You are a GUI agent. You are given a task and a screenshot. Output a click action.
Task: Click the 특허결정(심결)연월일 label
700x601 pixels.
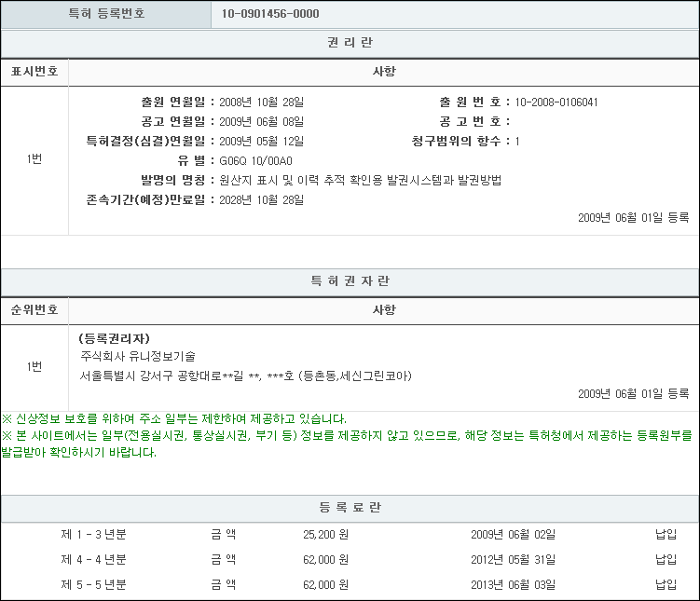coord(145,141)
